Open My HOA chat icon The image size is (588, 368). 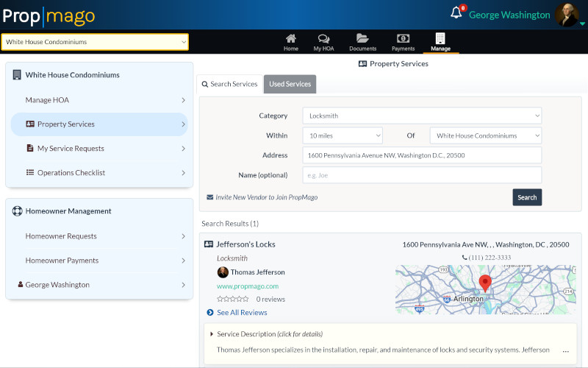pos(323,38)
